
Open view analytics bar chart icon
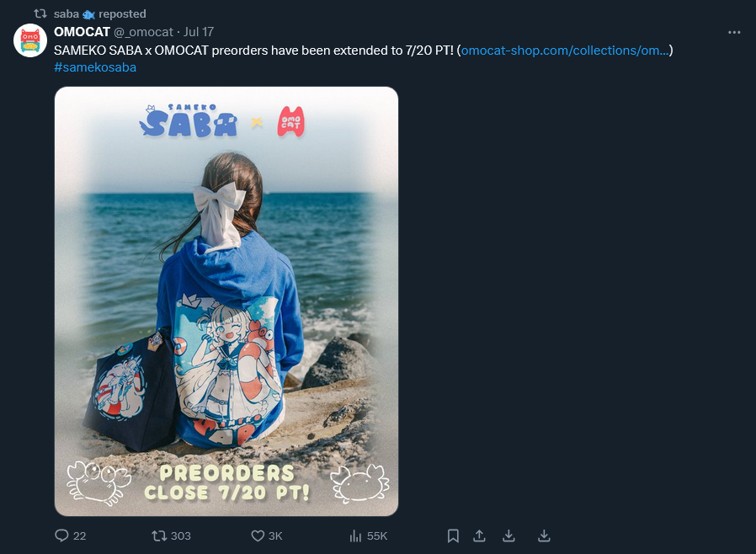click(355, 535)
